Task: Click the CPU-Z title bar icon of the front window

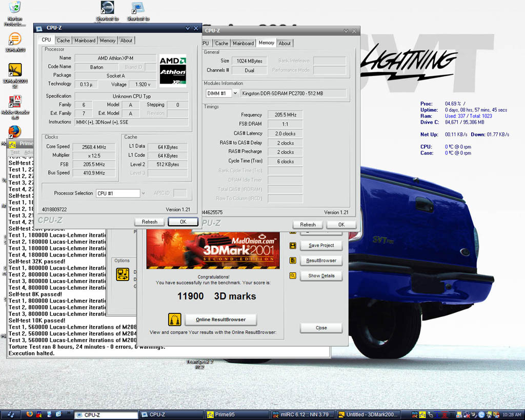Action: 39,29
